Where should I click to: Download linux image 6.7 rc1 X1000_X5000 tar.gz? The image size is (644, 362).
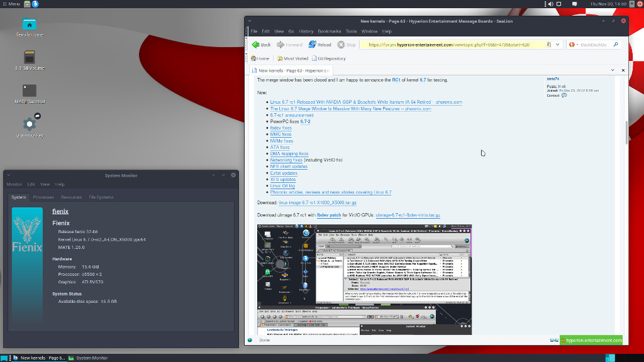318,203
